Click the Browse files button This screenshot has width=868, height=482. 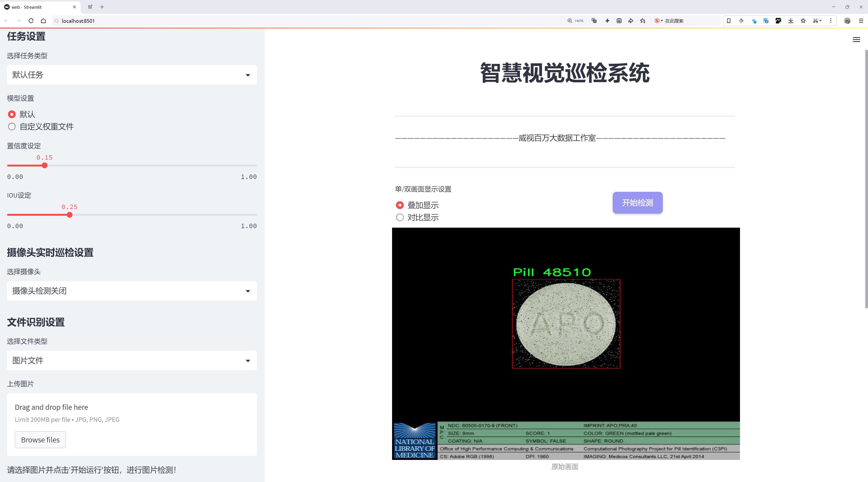pos(40,440)
